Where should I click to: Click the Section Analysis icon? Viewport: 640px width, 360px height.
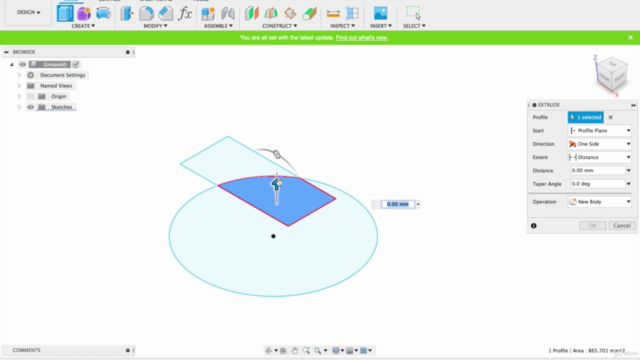coord(352,13)
